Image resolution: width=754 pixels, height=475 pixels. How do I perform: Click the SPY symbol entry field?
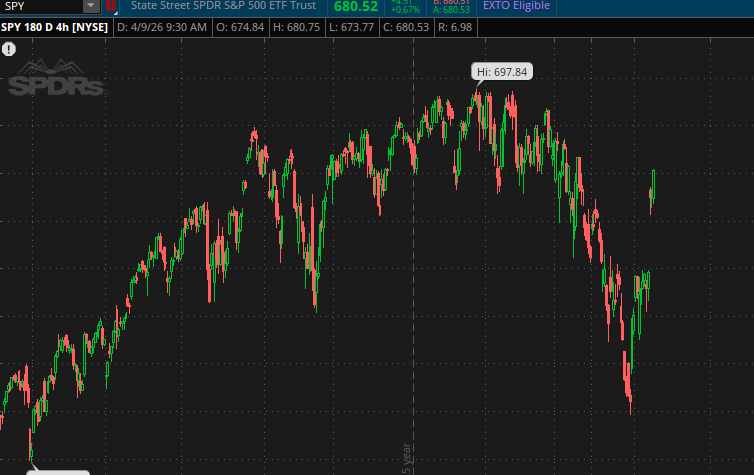[x=41, y=6]
